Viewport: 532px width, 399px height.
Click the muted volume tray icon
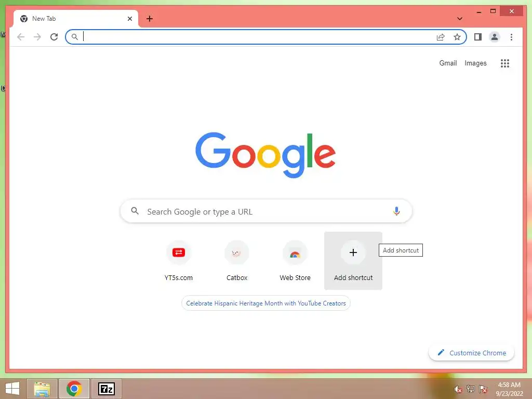click(x=458, y=389)
